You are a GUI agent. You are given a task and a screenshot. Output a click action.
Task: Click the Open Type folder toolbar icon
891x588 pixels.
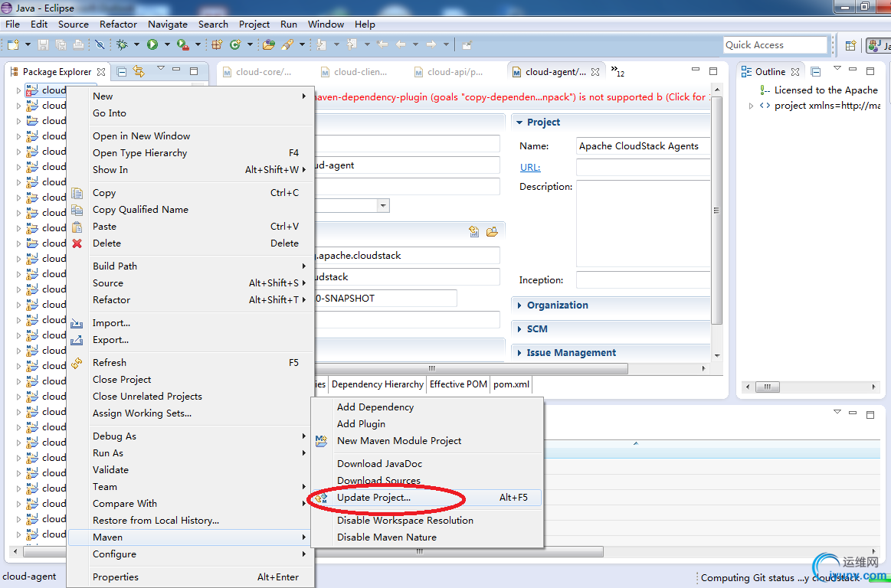(x=268, y=45)
